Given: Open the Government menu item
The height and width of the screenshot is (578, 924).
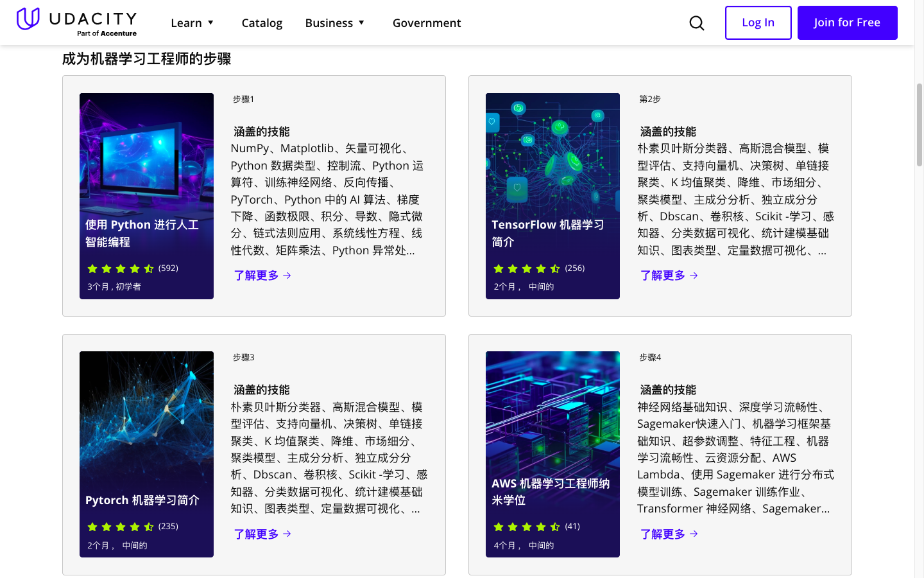Looking at the screenshot, I should pyautogui.click(x=427, y=23).
